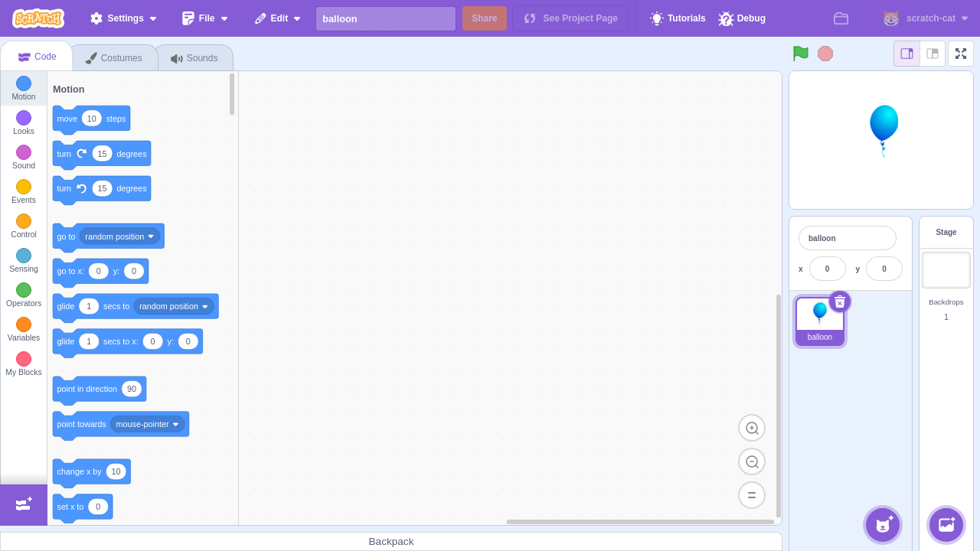This screenshot has height=551, width=980.
Task: Select the Variables category
Action: 24,330
